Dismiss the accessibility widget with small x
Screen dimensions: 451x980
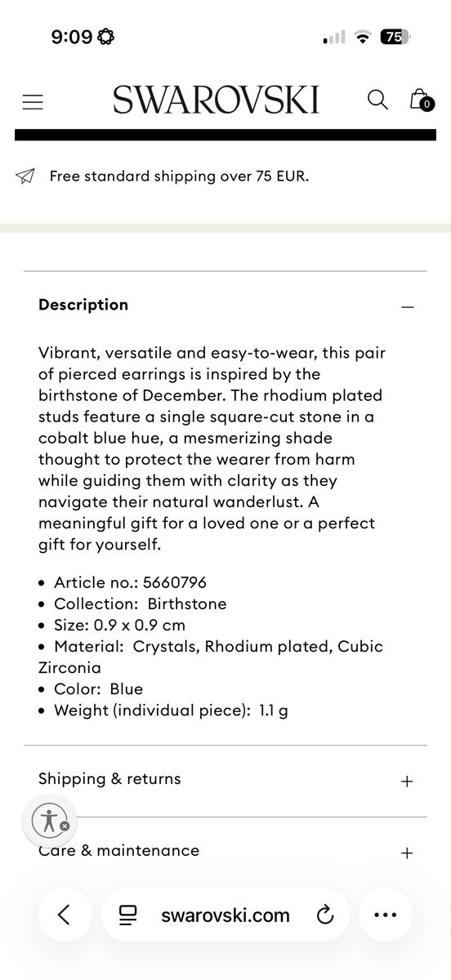[x=65, y=826]
